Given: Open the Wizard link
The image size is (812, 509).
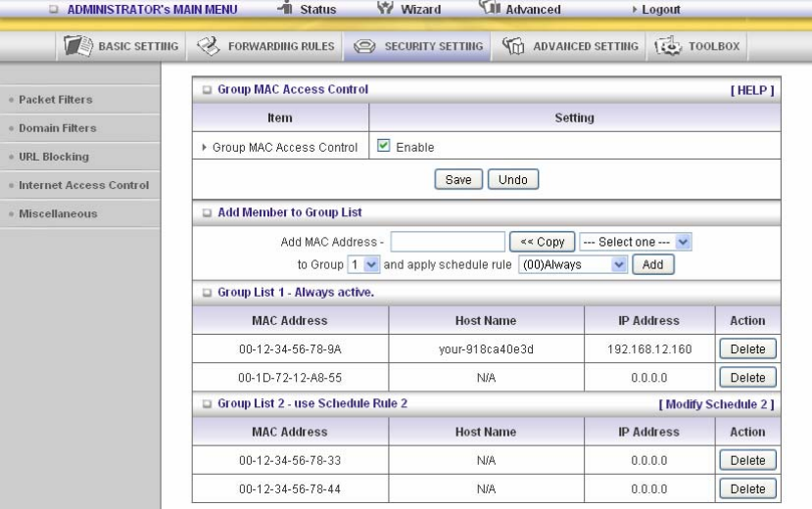Looking at the screenshot, I should 420,10.
